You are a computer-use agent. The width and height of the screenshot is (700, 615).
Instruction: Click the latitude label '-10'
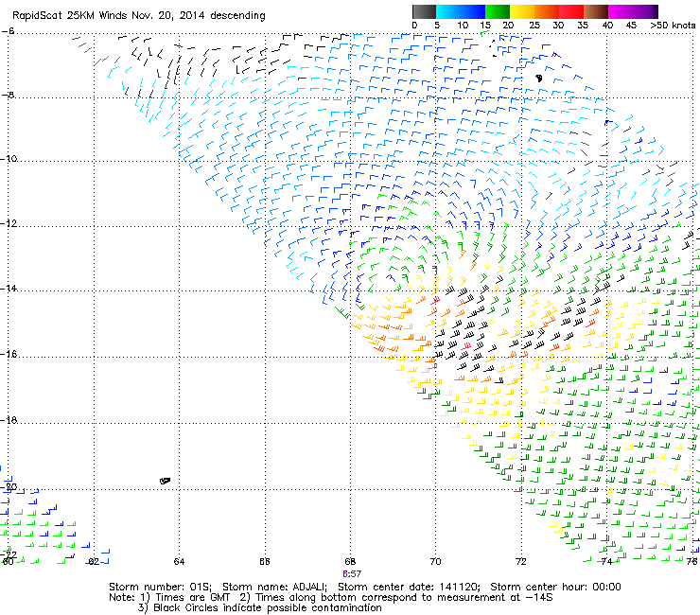point(9,159)
